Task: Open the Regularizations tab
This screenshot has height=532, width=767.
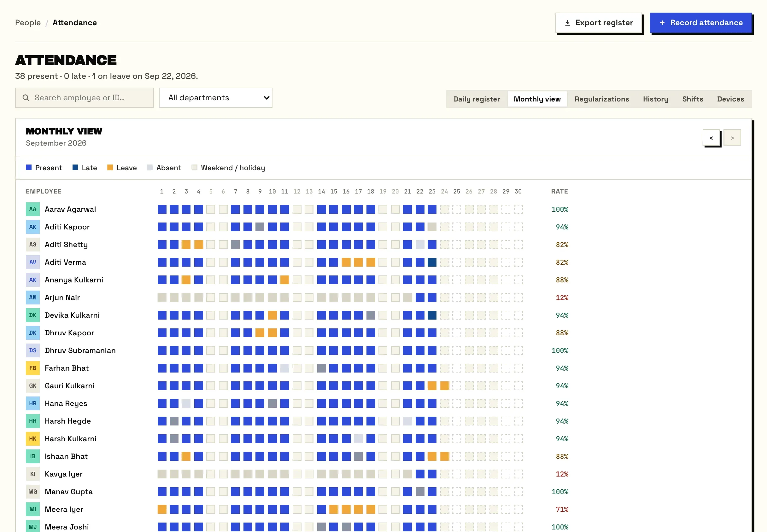Action: click(602, 99)
